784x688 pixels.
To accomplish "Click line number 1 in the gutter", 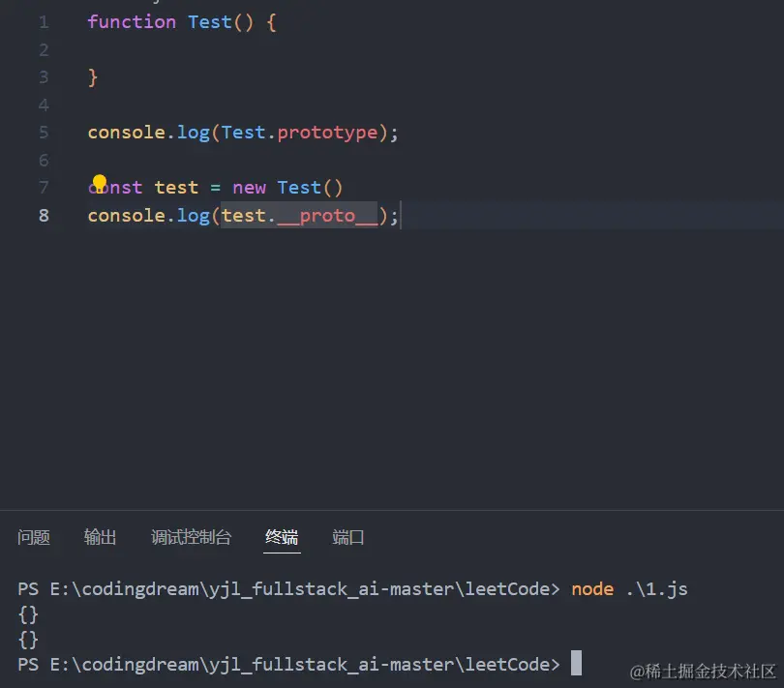I will coord(44,22).
